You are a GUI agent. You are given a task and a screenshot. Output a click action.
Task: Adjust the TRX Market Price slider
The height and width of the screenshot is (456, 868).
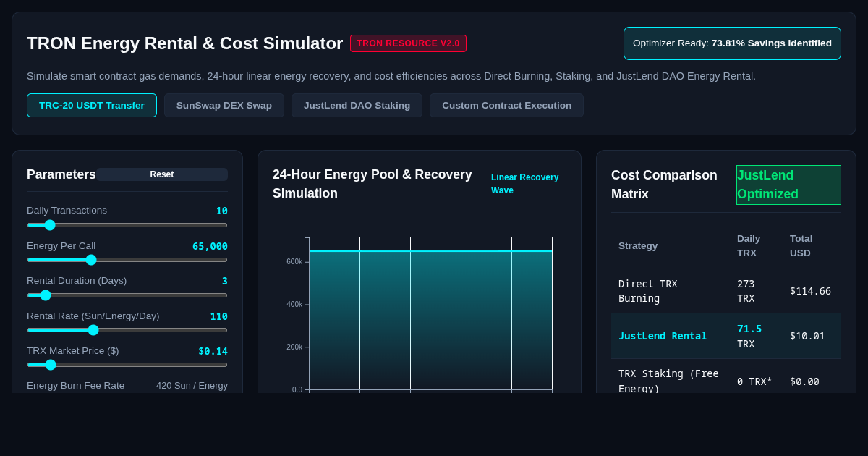tap(127, 365)
